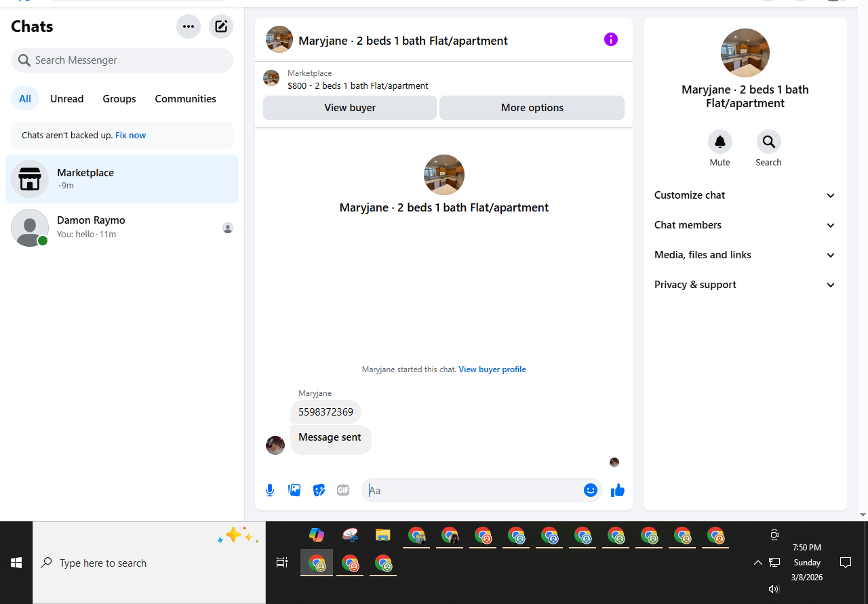
Task: Click the Meet Now tray icon
Action: pyautogui.click(x=774, y=535)
